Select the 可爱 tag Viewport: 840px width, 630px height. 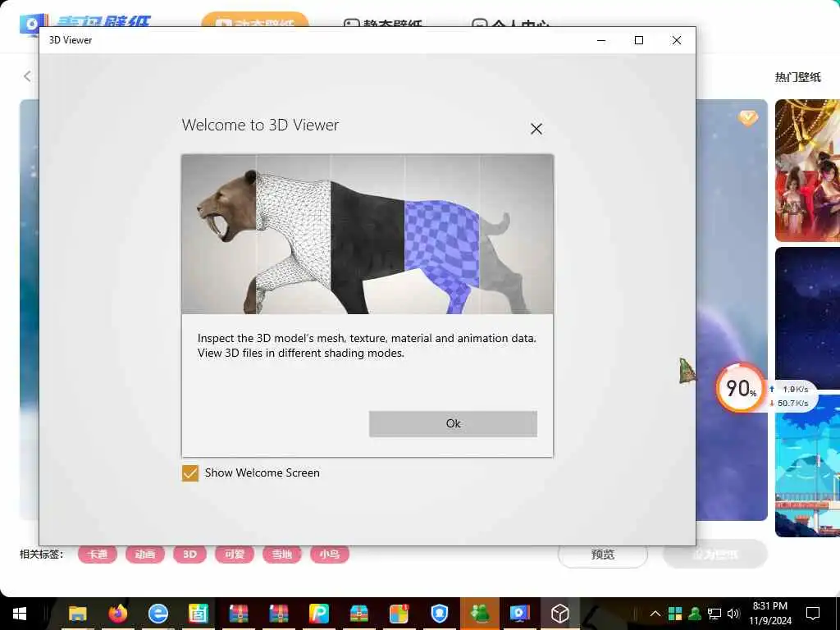coord(234,555)
